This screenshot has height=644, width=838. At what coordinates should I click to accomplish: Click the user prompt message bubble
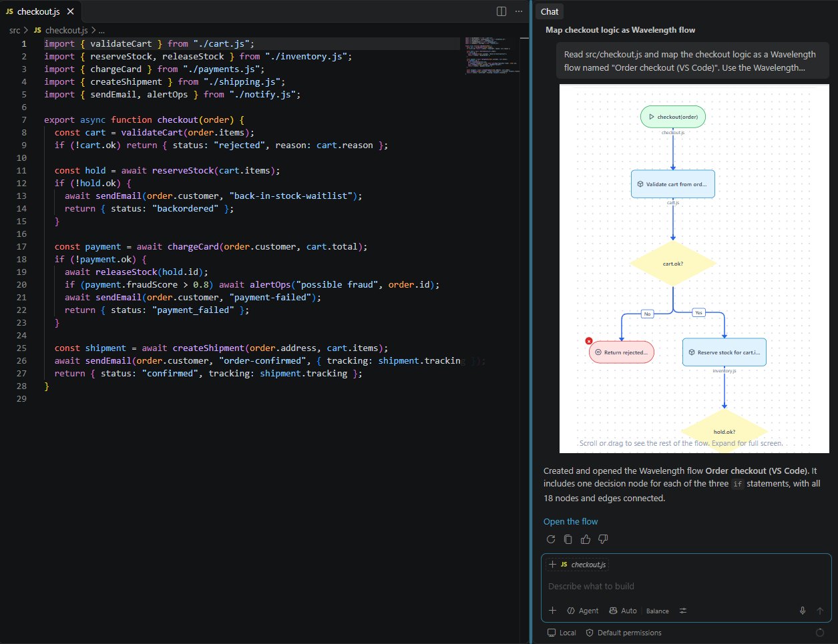coord(692,61)
